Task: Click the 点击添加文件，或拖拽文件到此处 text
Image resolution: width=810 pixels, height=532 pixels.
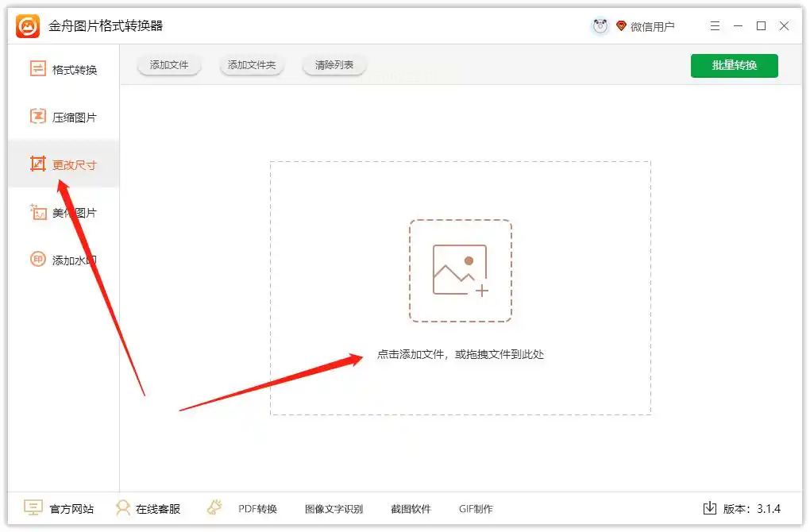Action: (x=461, y=354)
